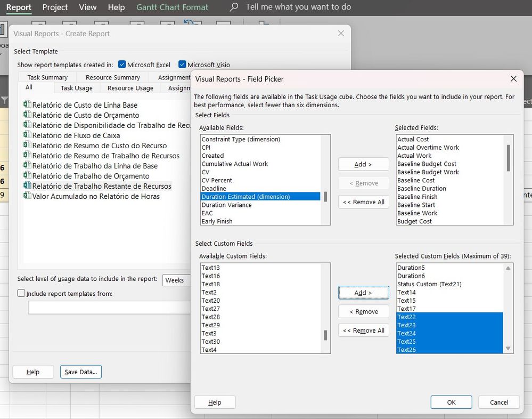Screen dimensions: 532x419
Task: Click the templates folder path input field
Action: point(109,308)
